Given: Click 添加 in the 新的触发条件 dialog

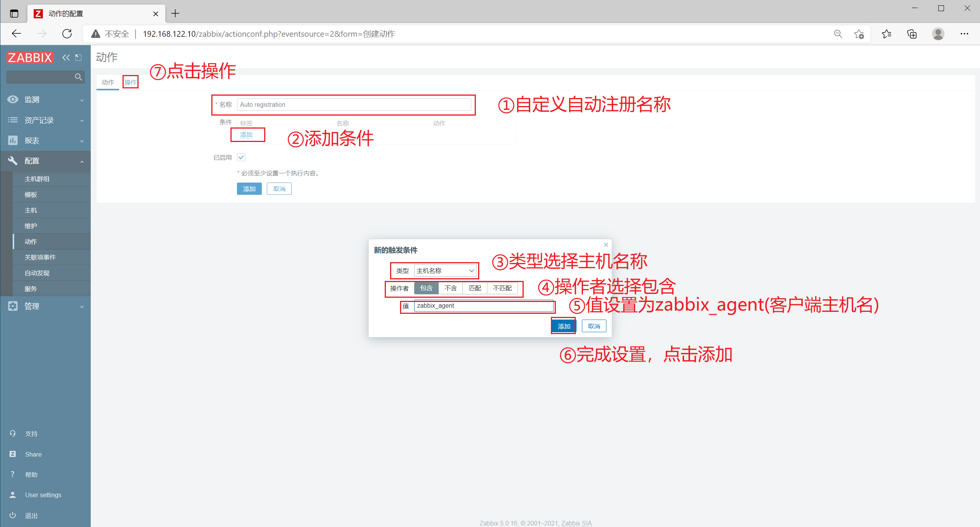Looking at the screenshot, I should (564, 326).
